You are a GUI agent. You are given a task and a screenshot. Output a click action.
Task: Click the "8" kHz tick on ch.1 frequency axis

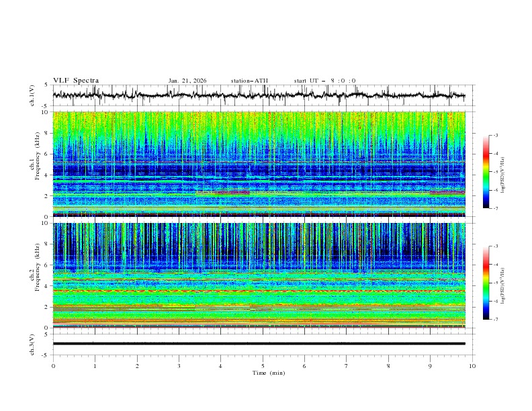(47, 133)
